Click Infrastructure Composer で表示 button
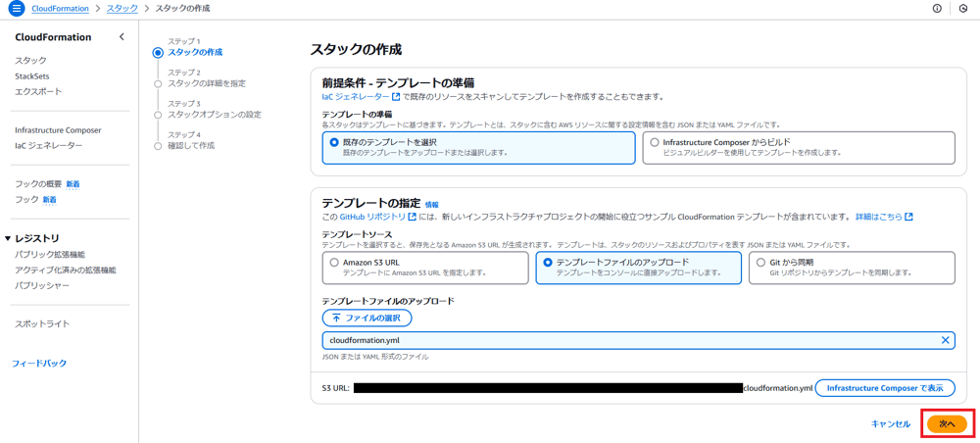 coord(885,387)
